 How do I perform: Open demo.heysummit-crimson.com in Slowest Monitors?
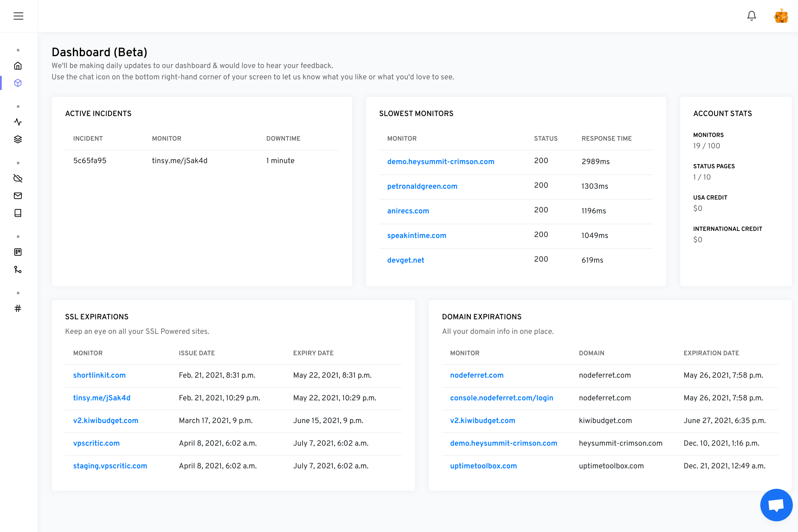(440, 162)
